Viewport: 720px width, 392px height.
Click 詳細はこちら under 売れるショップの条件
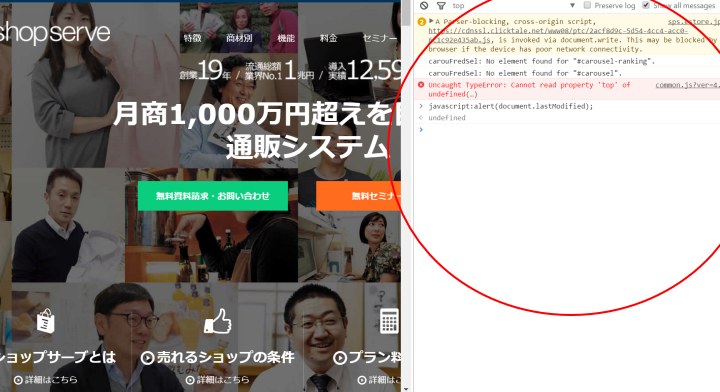tap(217, 380)
